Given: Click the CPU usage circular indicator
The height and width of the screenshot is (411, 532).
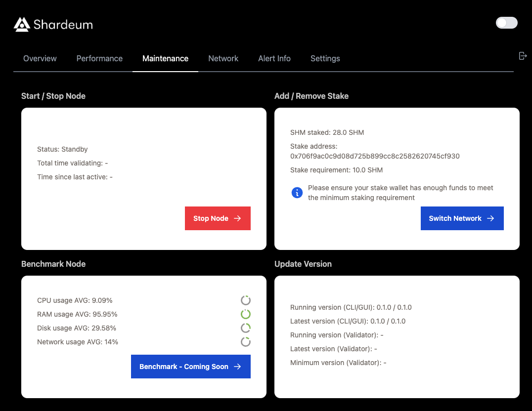Looking at the screenshot, I should (x=246, y=300).
